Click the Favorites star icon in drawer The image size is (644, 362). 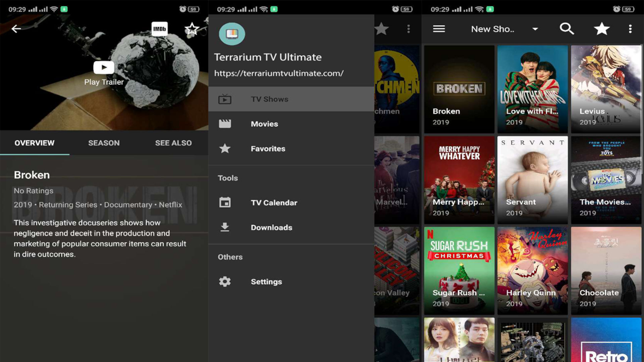point(225,148)
